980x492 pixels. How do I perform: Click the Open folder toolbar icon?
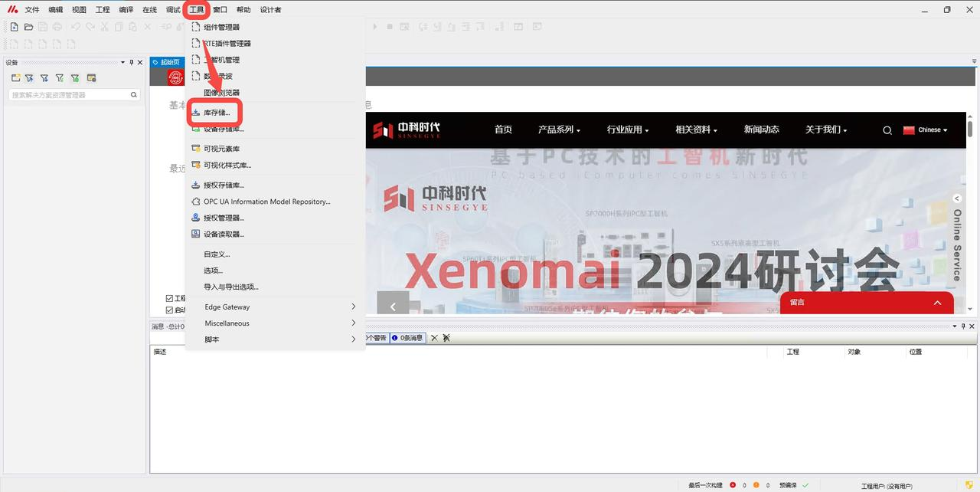pyautogui.click(x=28, y=27)
